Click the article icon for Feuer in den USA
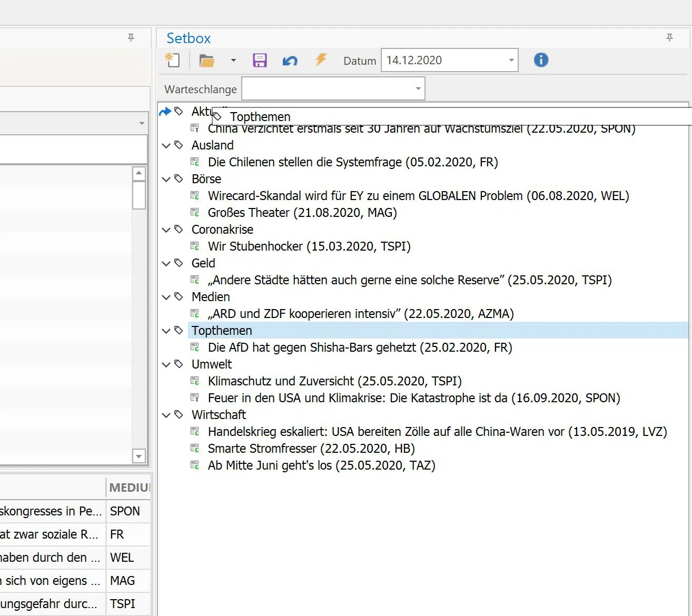This screenshot has height=616, width=692. coord(195,398)
